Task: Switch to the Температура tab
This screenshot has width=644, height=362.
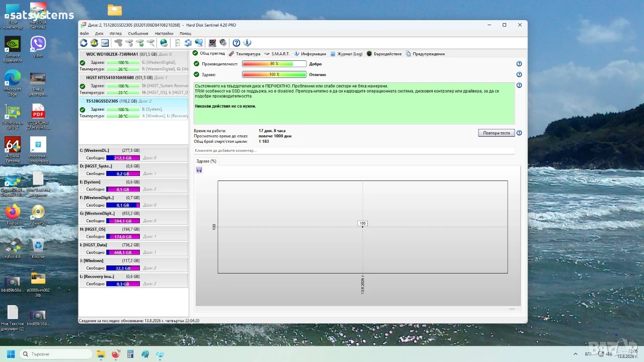Action: pyautogui.click(x=245, y=54)
